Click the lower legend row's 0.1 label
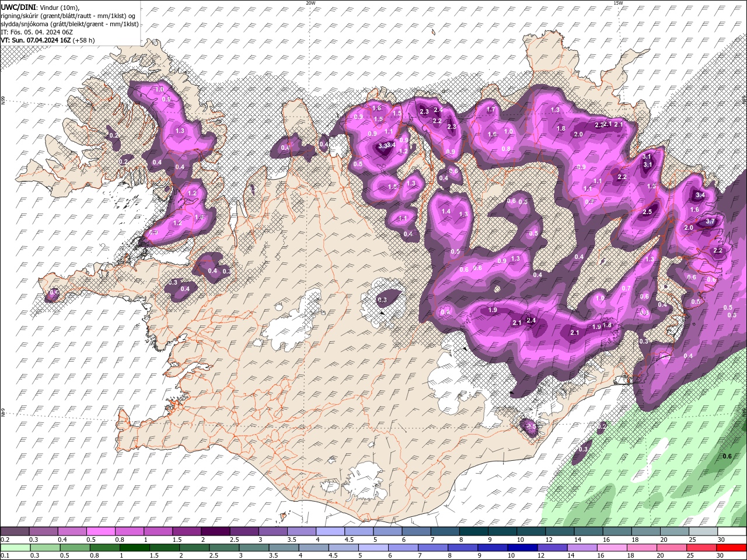Image resolution: width=747 pixels, height=560 pixels. [6, 556]
